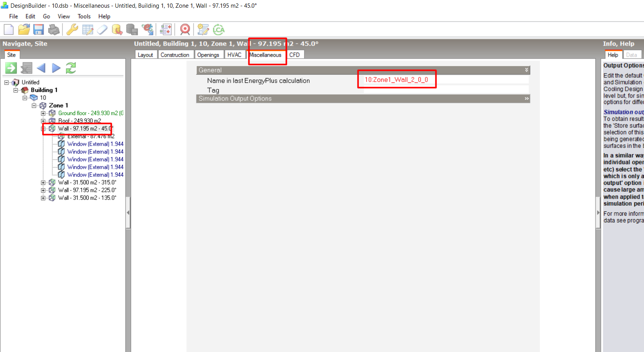Select 'External - 87.476 m2' tree row

(x=91, y=136)
